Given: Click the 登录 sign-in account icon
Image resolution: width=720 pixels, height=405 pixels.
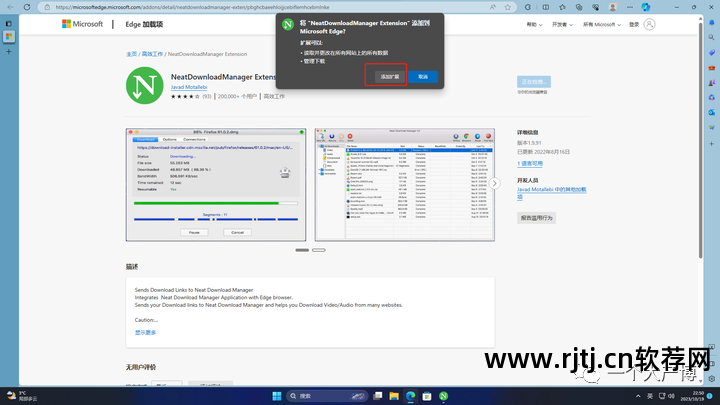Looking at the screenshot, I should click(x=649, y=24).
